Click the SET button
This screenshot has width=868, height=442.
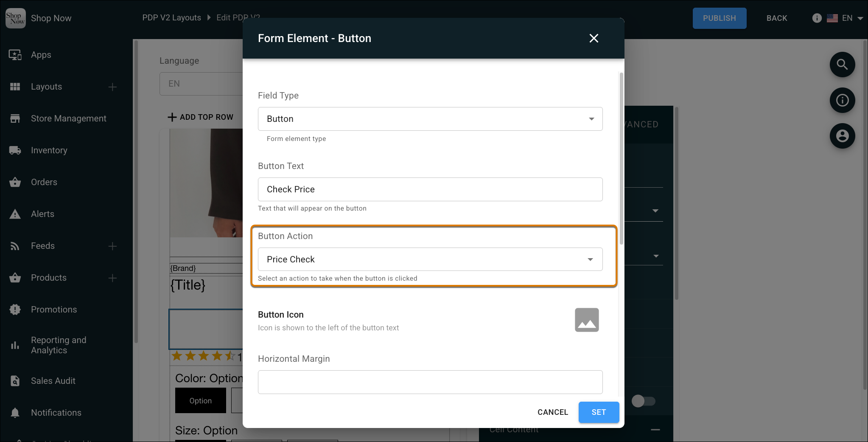[599, 412]
